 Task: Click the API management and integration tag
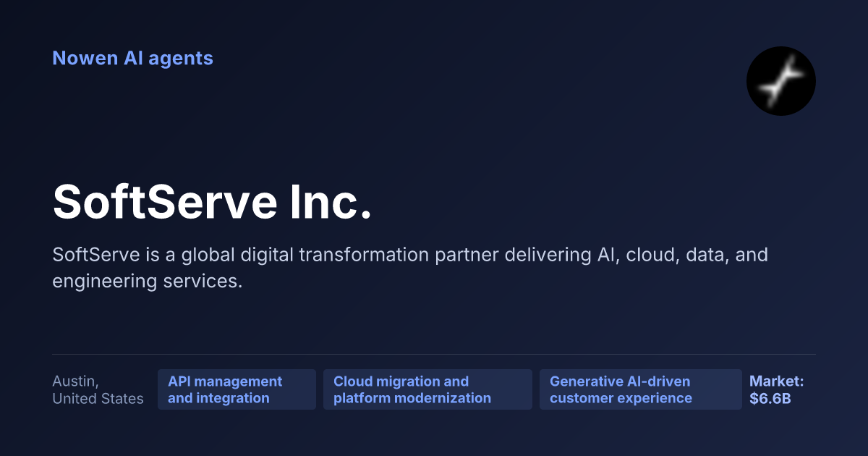tap(237, 389)
